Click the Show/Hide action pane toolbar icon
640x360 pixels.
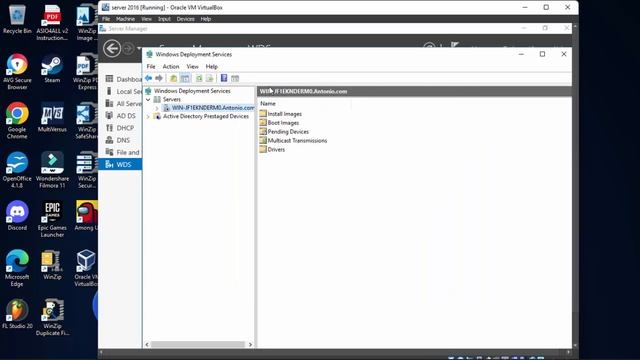click(235, 78)
